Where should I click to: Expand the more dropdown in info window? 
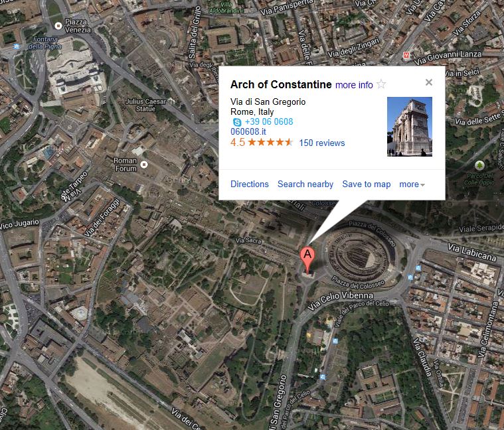(x=412, y=184)
